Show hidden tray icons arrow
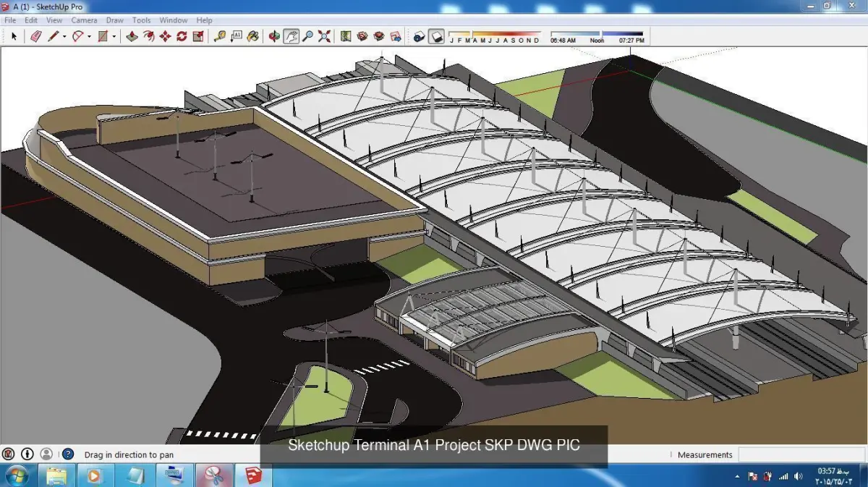Screen dimensions: 868x487 point(737,476)
